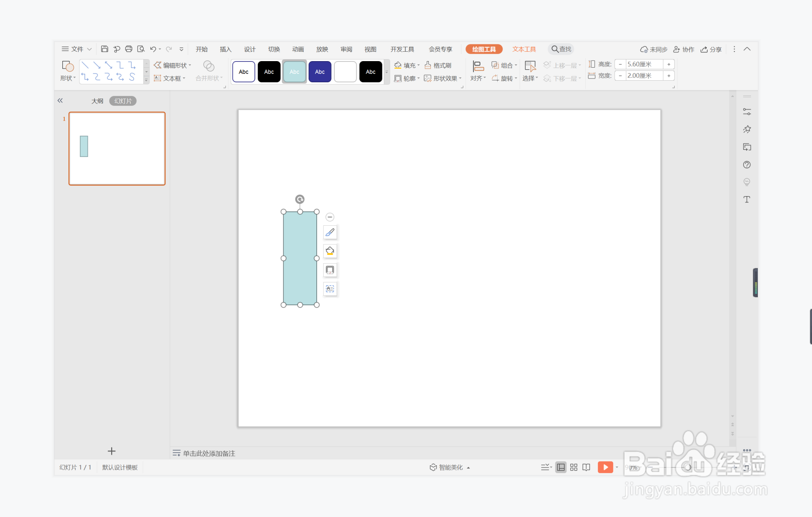Select slide 1 thumbnail
The height and width of the screenshot is (517, 812).
pyautogui.click(x=117, y=148)
